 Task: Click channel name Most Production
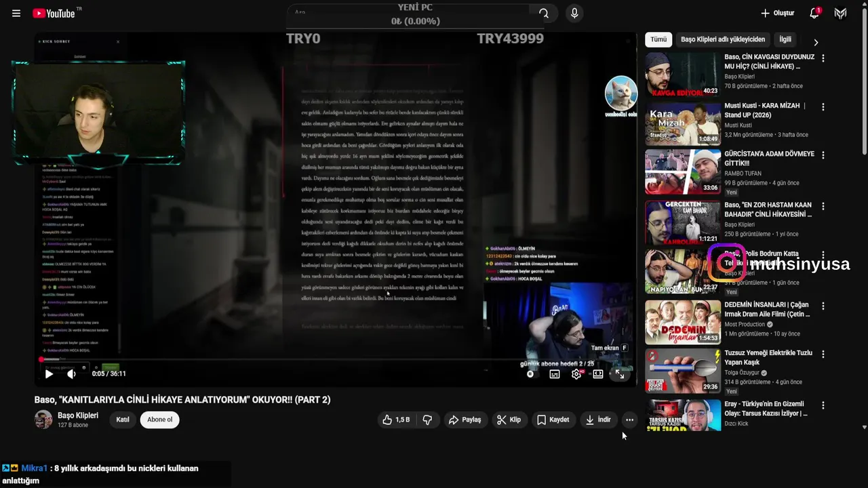[745, 324]
